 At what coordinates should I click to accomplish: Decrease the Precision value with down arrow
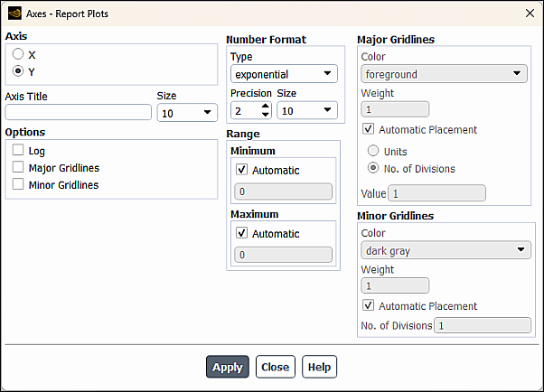(265, 115)
